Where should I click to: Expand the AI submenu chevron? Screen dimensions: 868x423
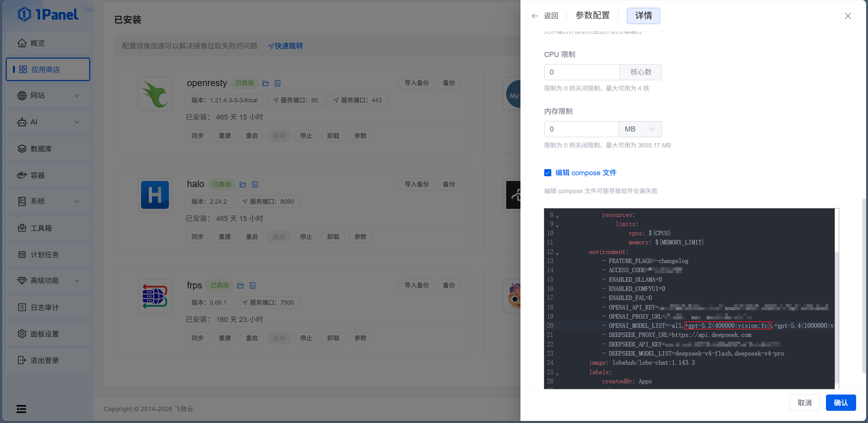(x=77, y=122)
